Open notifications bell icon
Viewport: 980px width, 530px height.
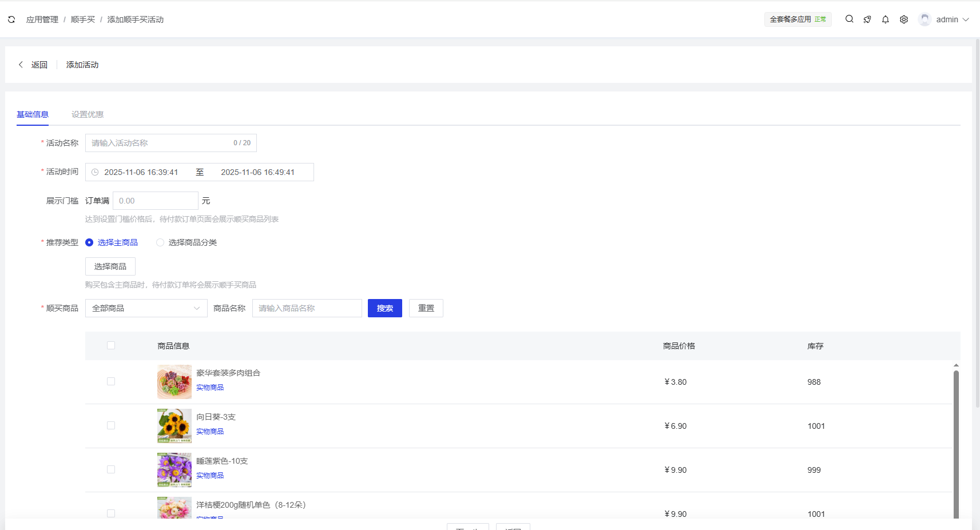pos(885,19)
